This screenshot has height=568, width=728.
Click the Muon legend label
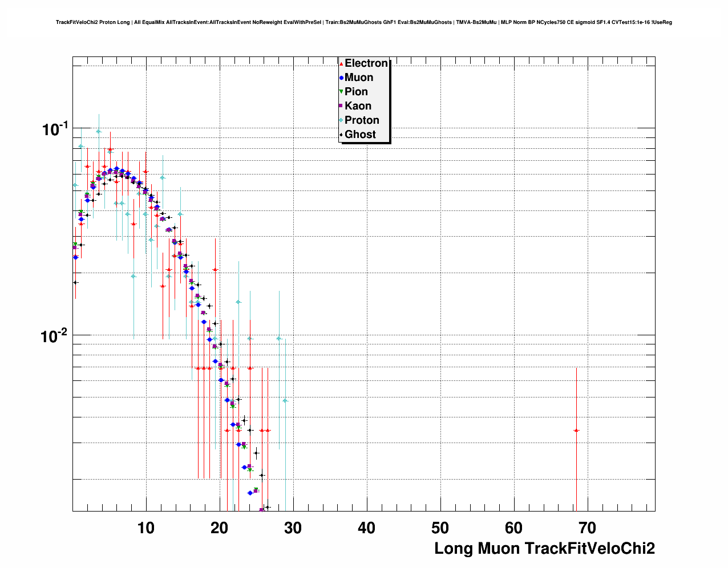[359, 78]
